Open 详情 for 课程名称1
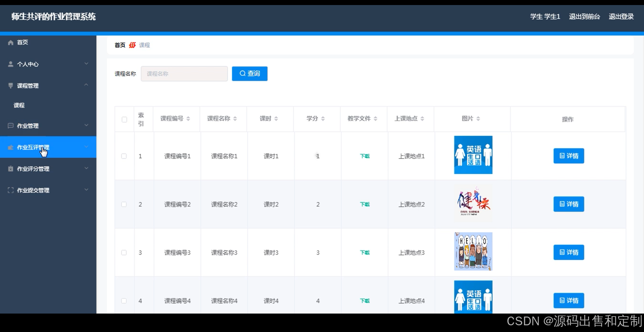This screenshot has width=644, height=332. pos(569,156)
